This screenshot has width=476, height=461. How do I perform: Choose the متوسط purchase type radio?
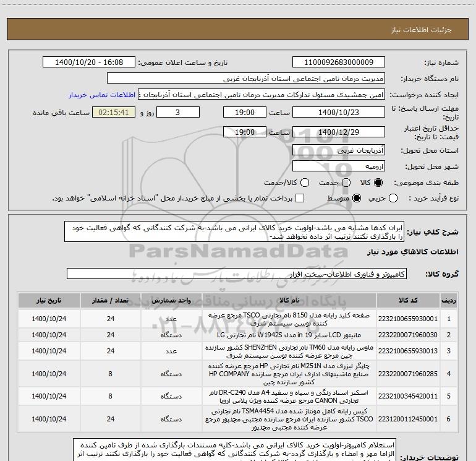point(357,198)
